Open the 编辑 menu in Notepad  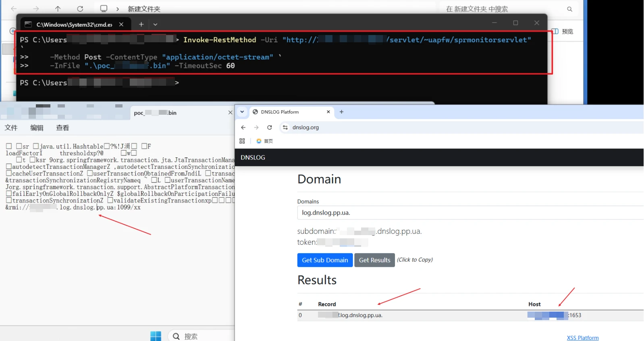coord(37,128)
